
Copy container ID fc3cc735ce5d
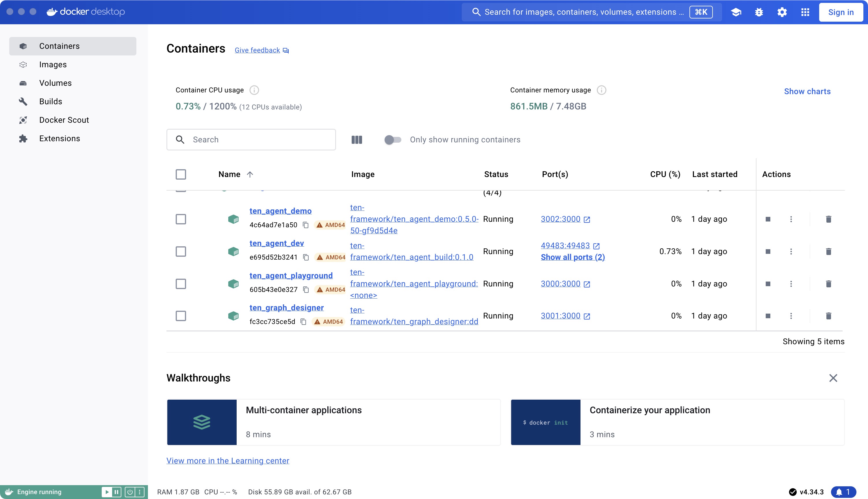(x=303, y=322)
